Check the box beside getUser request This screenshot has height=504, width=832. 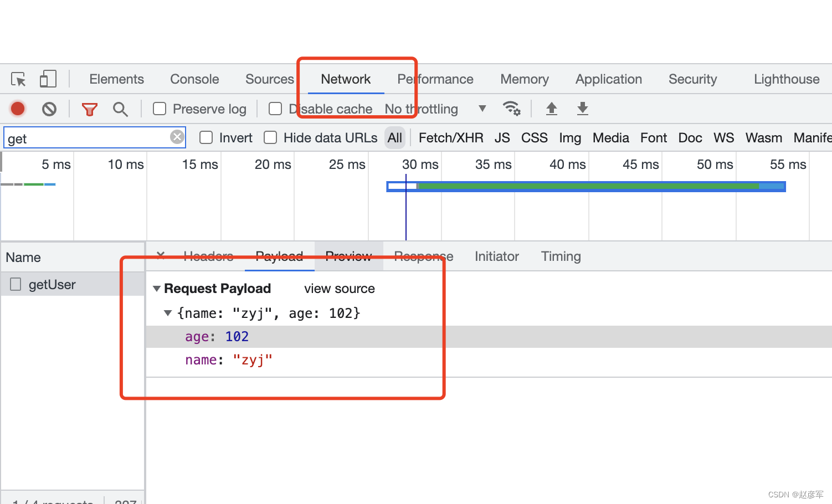[x=16, y=284]
